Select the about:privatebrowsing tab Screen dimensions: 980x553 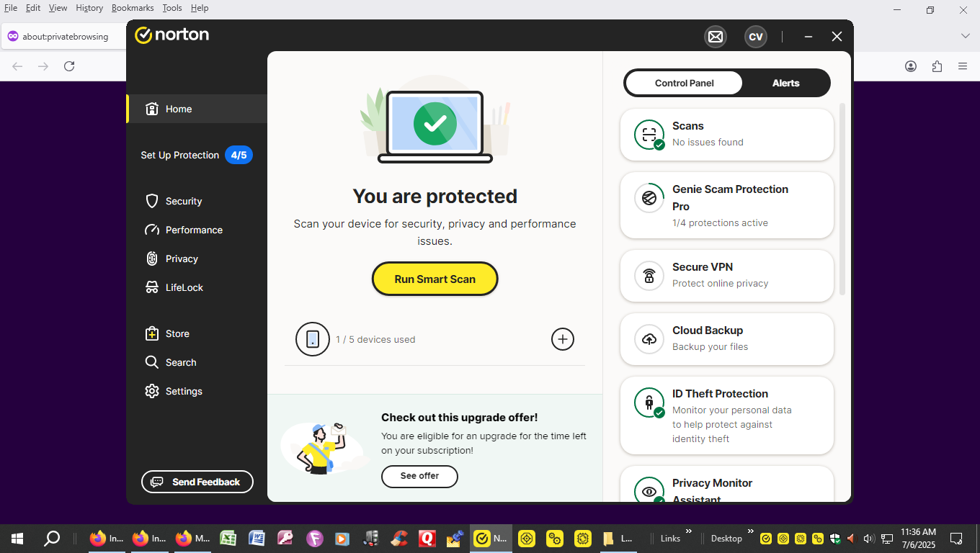[63, 36]
